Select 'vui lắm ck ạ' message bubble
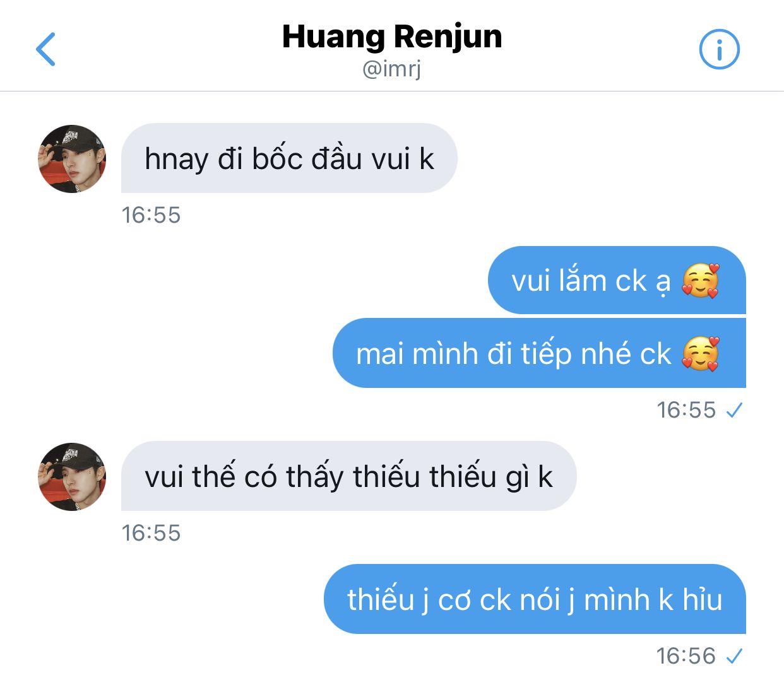Viewport: 784px width, 680px height. point(617,280)
